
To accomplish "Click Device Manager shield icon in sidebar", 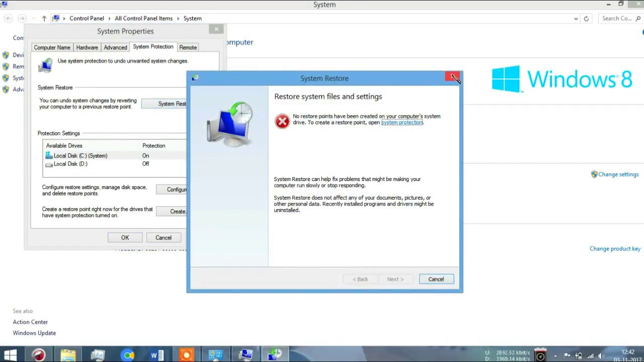I will pos(6,55).
